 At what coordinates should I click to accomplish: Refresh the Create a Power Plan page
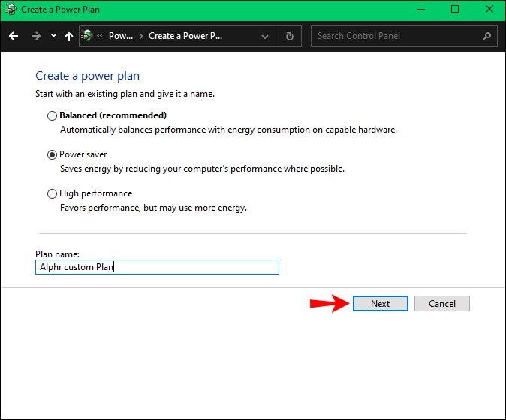(x=290, y=36)
